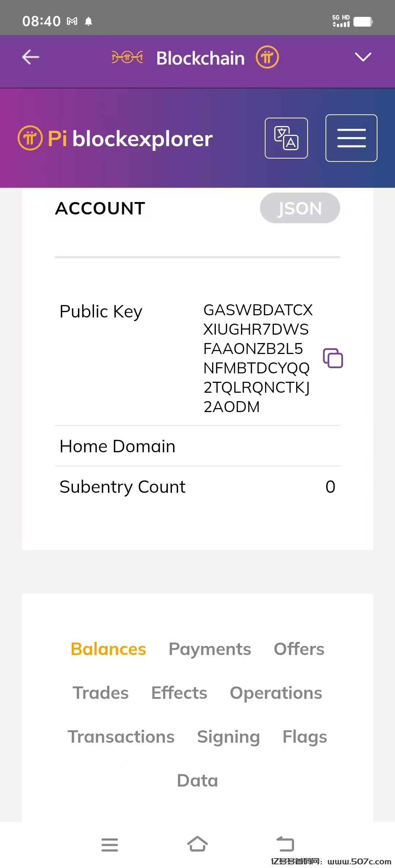Copy the public key using the copy icon
The height and width of the screenshot is (868, 395).
pyautogui.click(x=333, y=357)
